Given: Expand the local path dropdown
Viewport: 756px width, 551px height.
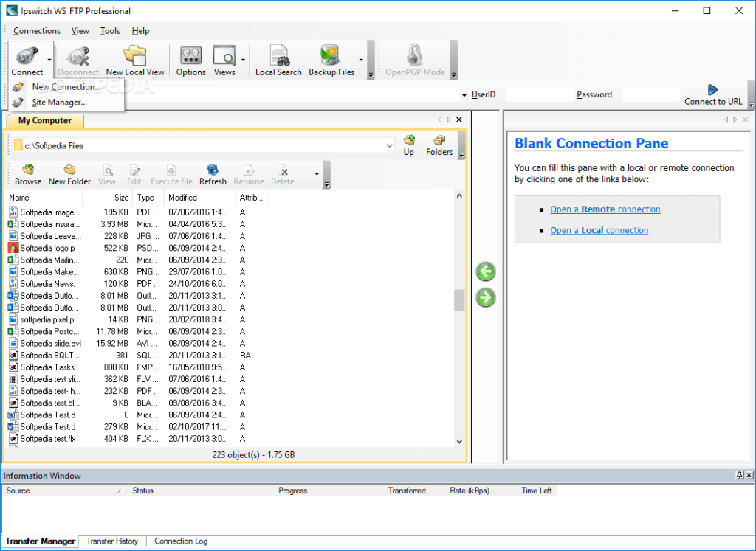Looking at the screenshot, I should 389,146.
